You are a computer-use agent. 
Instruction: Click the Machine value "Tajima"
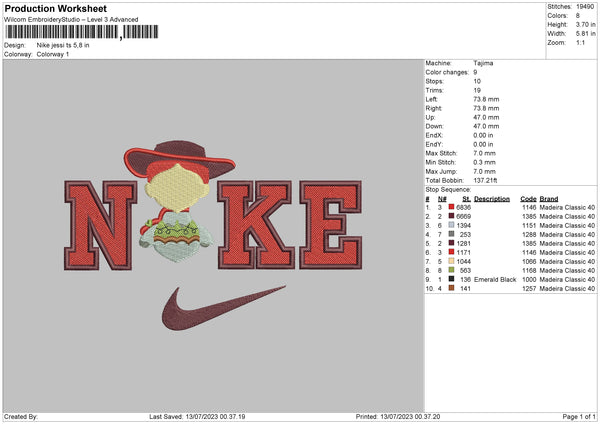483,63
